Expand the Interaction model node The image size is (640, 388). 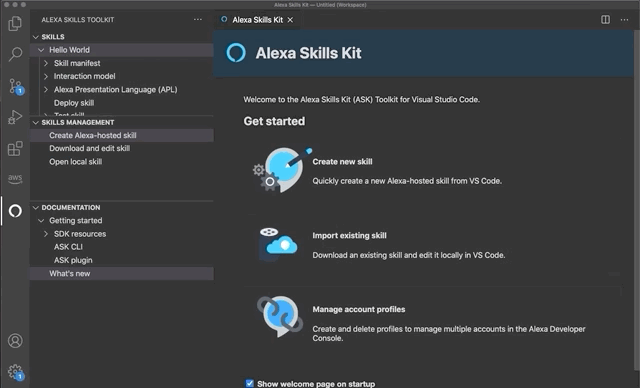click(46, 76)
